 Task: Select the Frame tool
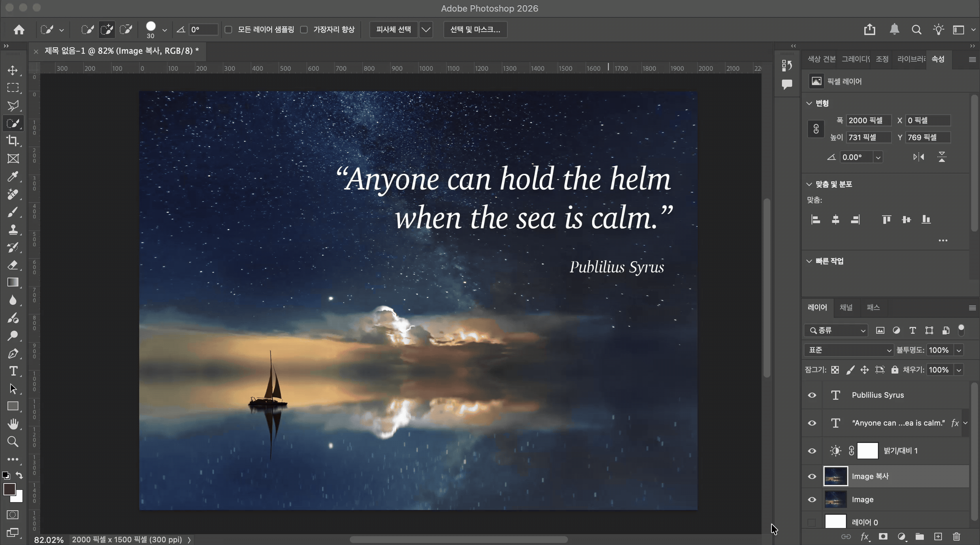(13, 159)
